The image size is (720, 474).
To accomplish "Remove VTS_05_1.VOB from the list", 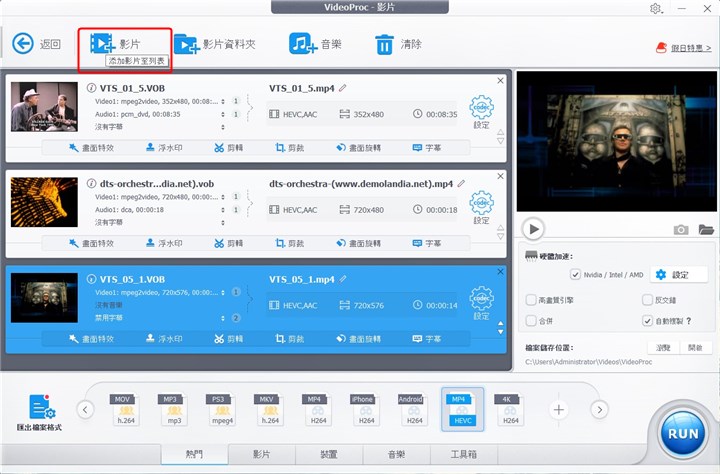I will point(501,271).
